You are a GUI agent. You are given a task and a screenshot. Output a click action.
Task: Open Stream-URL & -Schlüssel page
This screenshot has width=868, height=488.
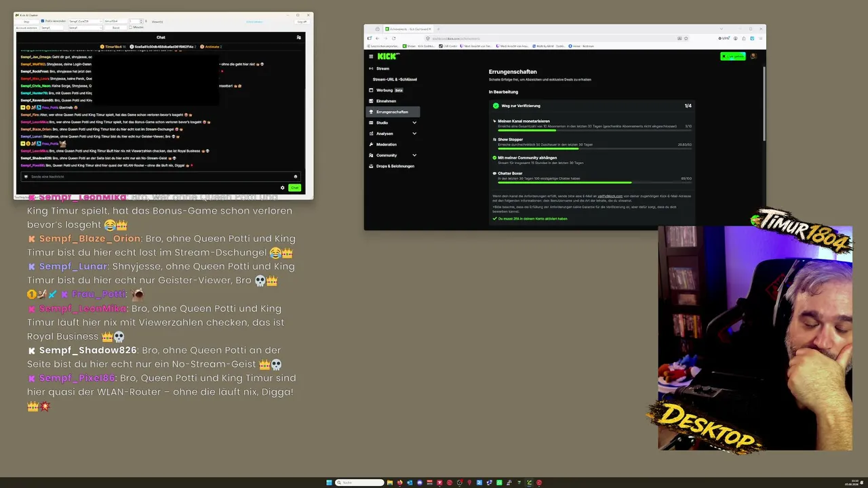click(x=395, y=79)
